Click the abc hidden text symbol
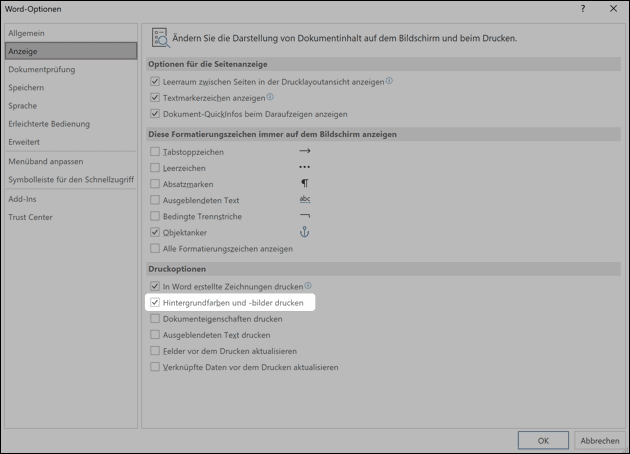 pyautogui.click(x=305, y=199)
